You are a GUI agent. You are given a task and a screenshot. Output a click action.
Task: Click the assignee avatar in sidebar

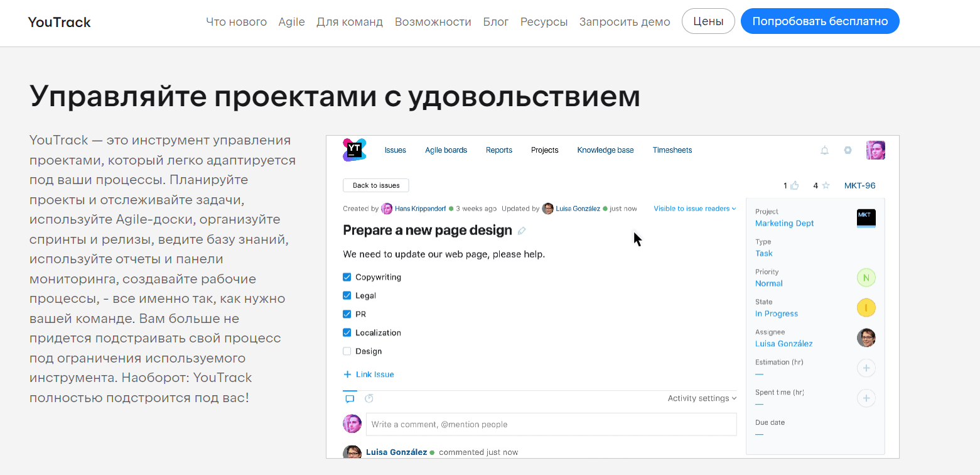(866, 338)
